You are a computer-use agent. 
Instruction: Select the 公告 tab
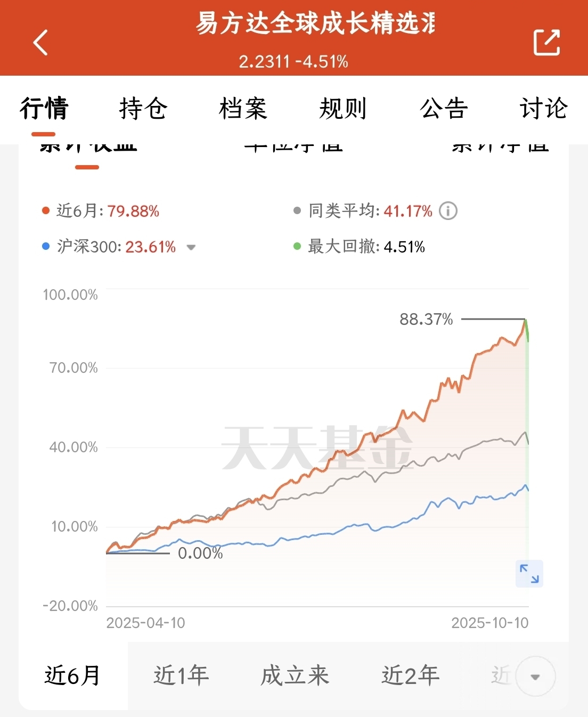click(x=444, y=109)
